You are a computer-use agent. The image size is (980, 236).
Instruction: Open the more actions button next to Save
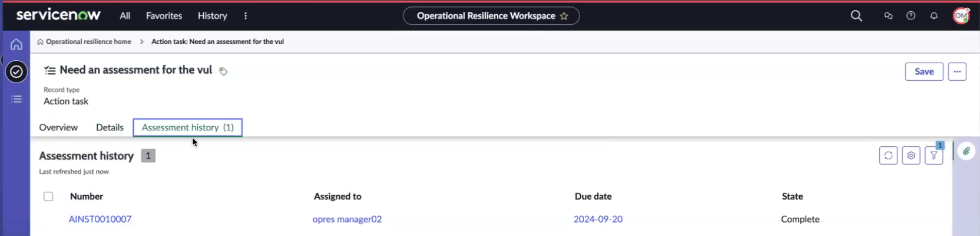[x=957, y=71]
